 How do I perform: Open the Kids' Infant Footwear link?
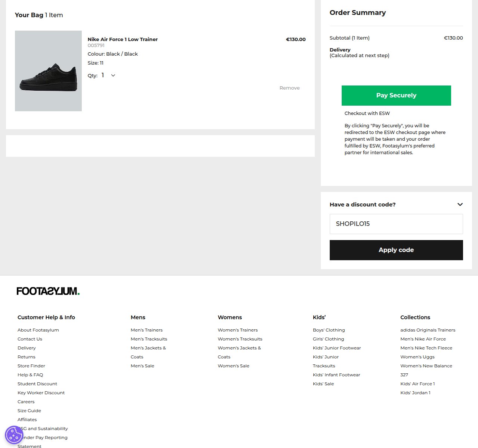point(336,375)
